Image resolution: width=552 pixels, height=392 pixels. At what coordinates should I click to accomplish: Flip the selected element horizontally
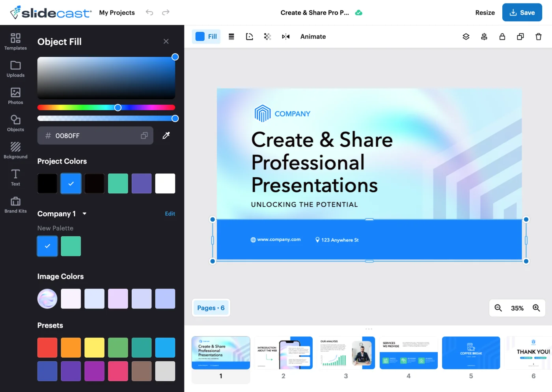(x=285, y=36)
